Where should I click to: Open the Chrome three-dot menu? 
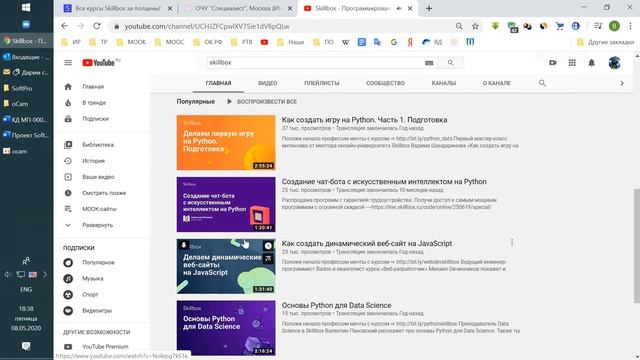coord(630,26)
